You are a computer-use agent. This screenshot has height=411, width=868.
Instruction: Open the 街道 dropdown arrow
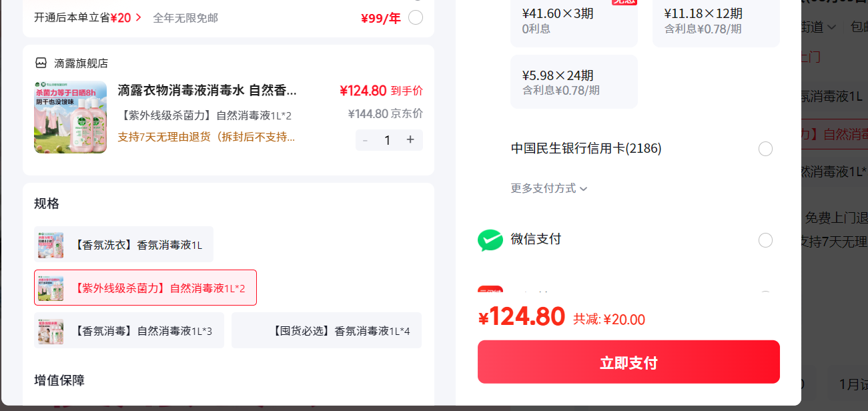coord(831,27)
